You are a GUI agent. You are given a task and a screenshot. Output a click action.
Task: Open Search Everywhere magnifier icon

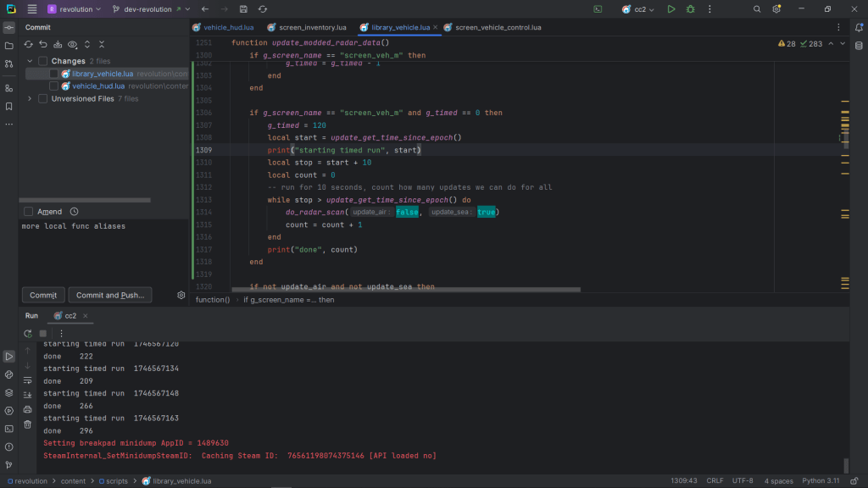click(757, 9)
